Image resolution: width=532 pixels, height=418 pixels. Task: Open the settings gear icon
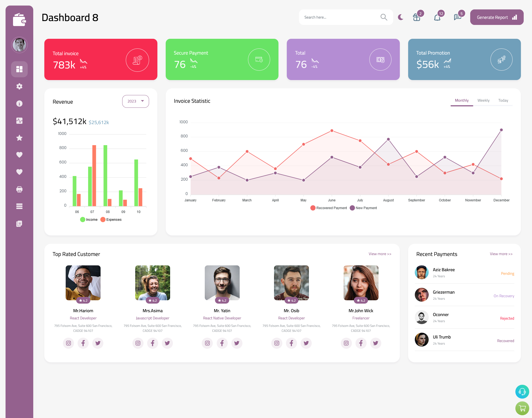pyautogui.click(x=19, y=86)
